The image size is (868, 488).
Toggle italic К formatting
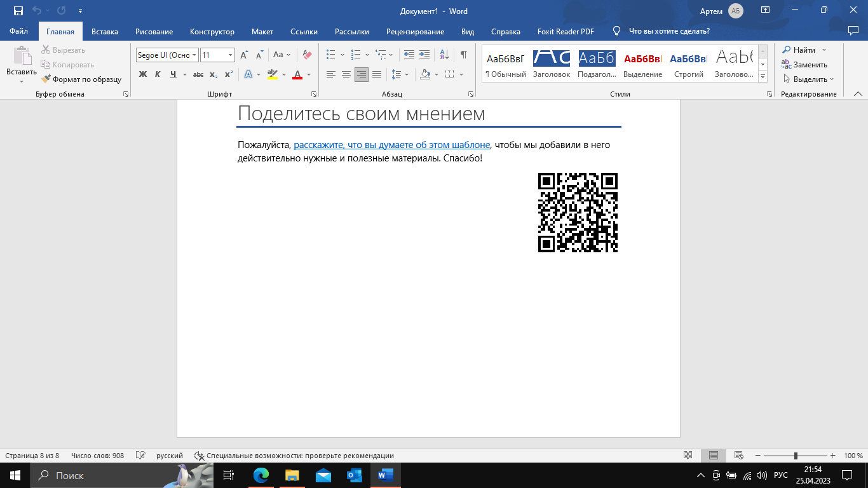(x=158, y=74)
